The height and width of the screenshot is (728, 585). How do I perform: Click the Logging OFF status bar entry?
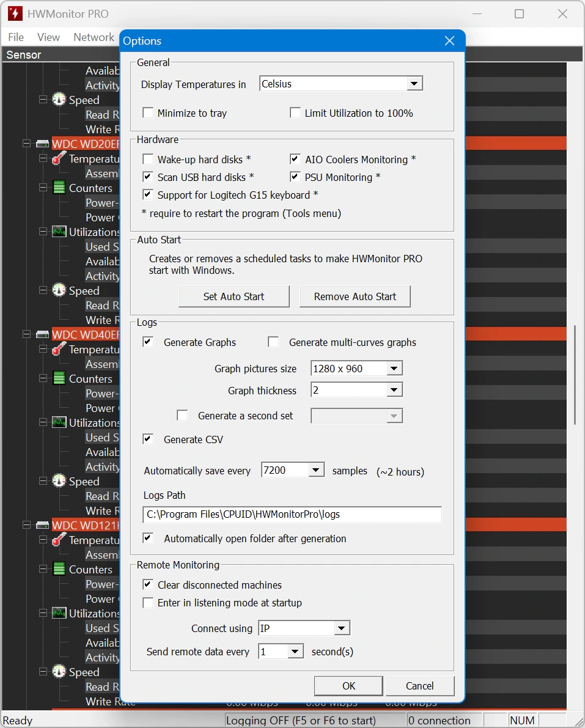[315, 720]
